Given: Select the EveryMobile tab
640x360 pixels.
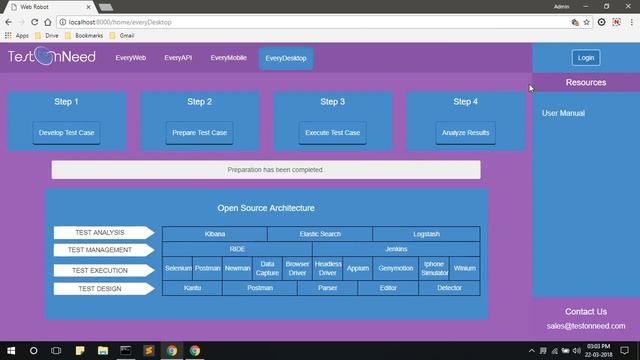Looking at the screenshot, I should (x=229, y=58).
